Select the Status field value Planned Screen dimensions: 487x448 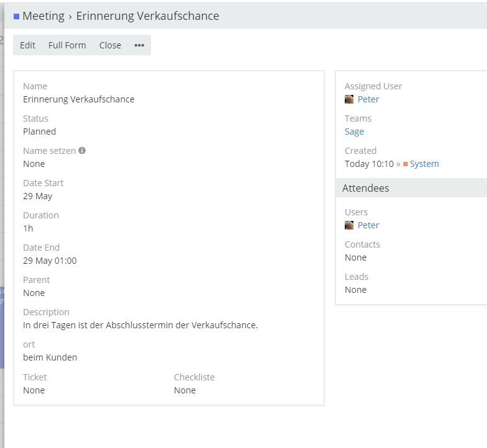point(39,132)
